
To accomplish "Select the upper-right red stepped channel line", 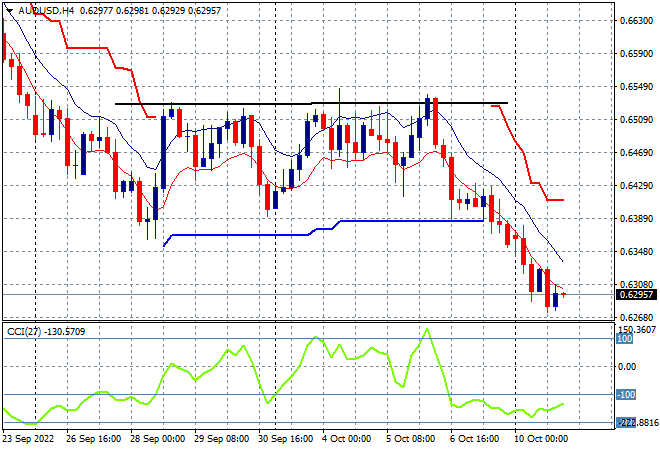I will 528,153.
